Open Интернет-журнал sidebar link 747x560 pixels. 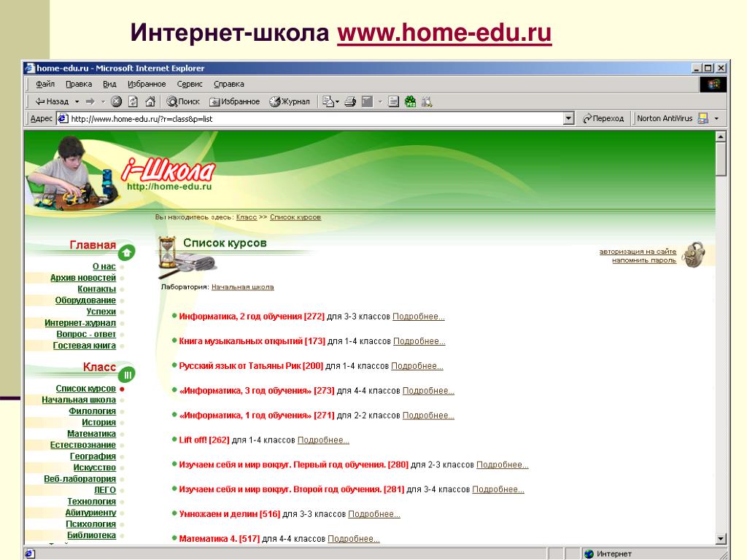click(80, 323)
